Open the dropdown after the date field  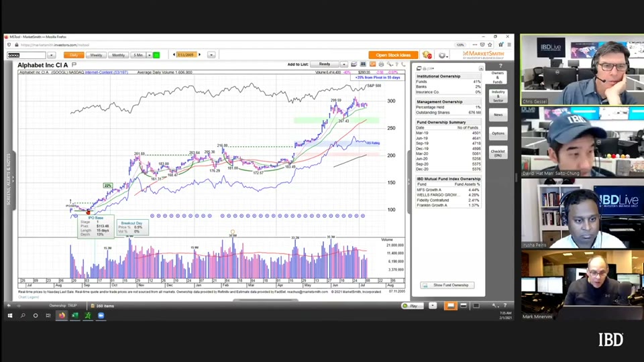point(211,55)
